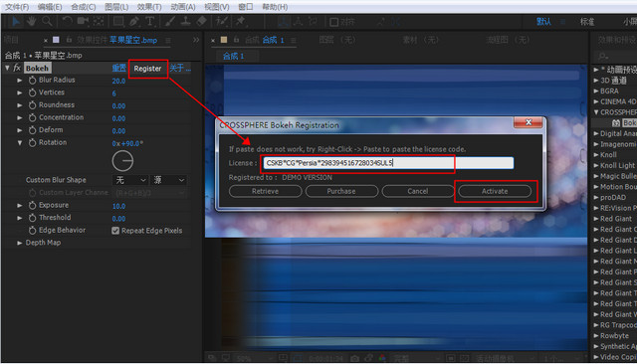
Task: Collapse CROSSPHERE effects category
Action: [595, 112]
